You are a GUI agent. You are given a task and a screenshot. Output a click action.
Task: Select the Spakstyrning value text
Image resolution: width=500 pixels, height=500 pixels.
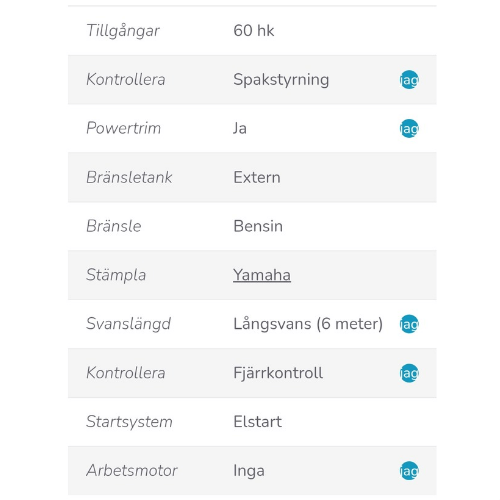pos(281,80)
